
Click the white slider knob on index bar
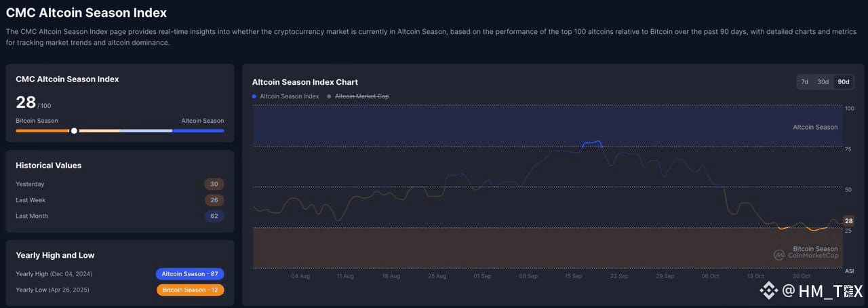tap(74, 130)
